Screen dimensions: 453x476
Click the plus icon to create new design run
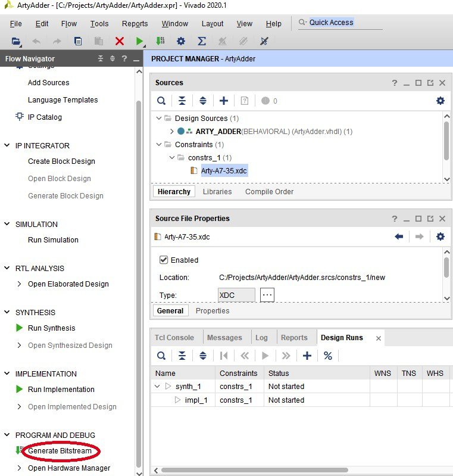307,356
